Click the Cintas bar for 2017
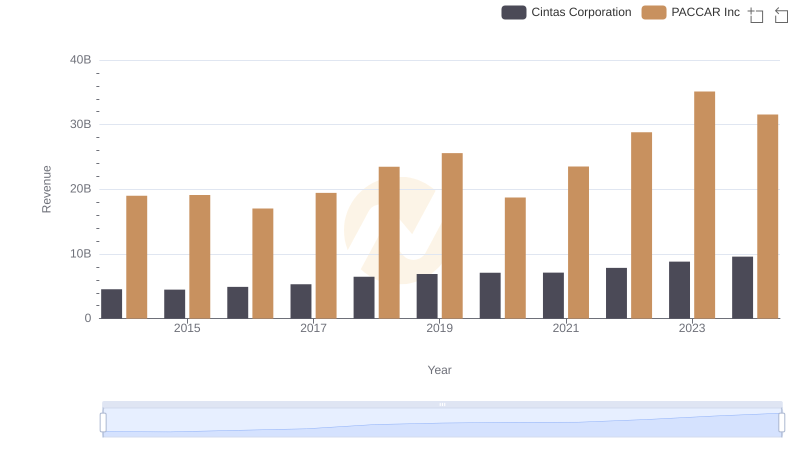Viewport: 800px width, 461px height. [x=301, y=301]
